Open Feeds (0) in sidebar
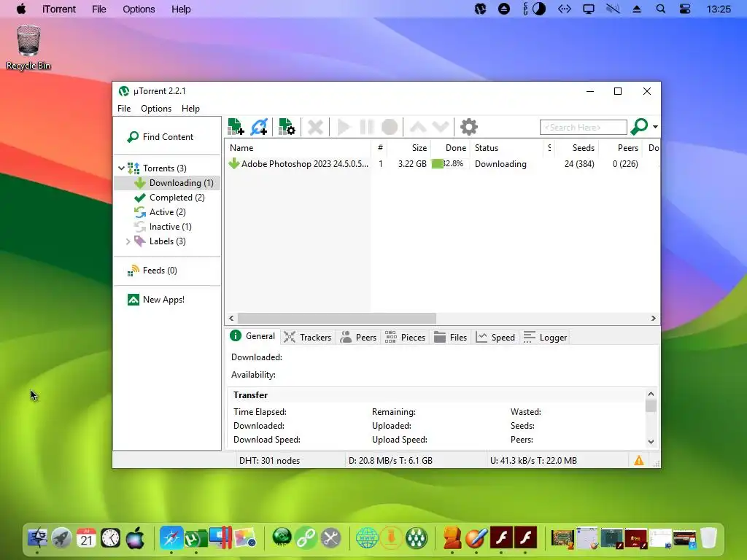The height and width of the screenshot is (560, 747). point(160,271)
